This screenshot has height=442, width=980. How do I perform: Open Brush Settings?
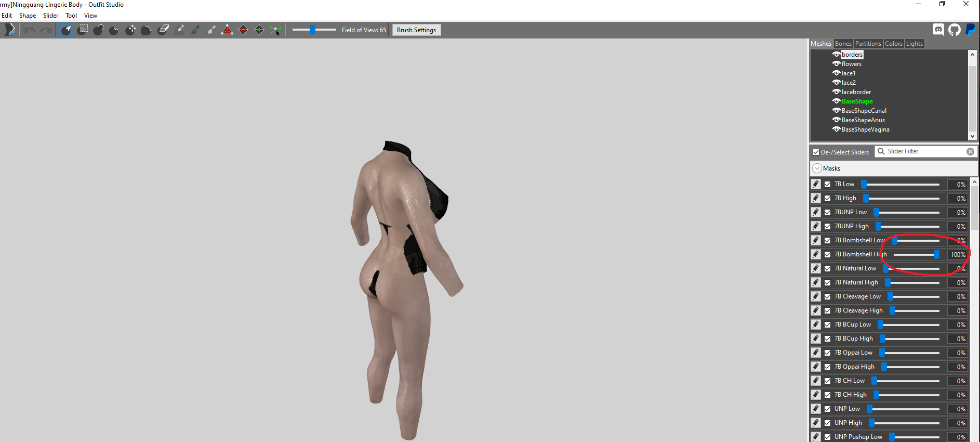(x=416, y=30)
